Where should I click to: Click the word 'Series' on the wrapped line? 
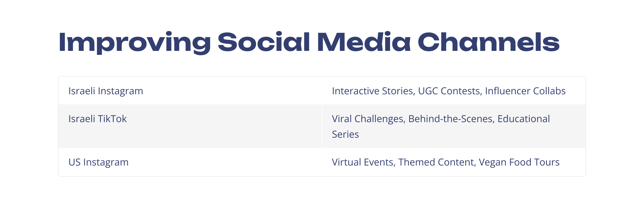(x=345, y=134)
